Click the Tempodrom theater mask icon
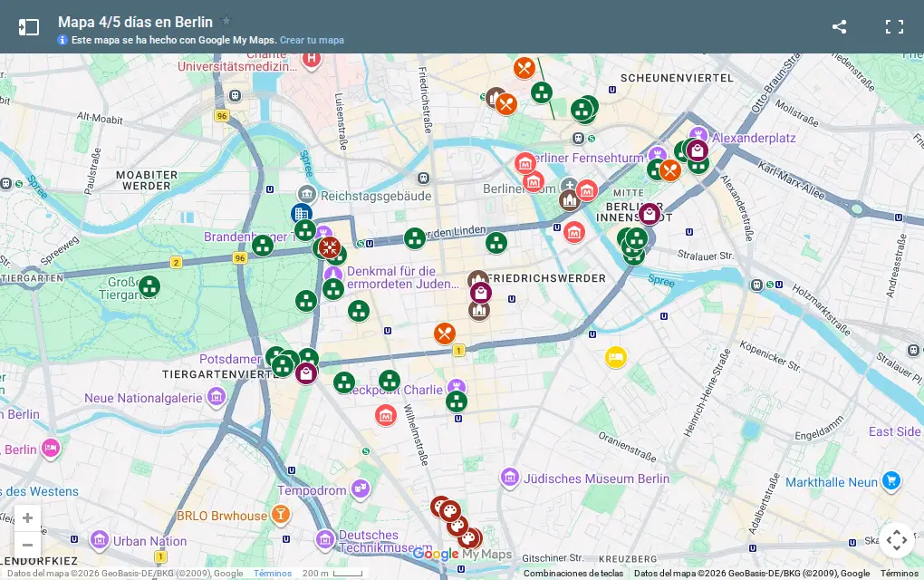924x580 pixels. pyautogui.click(x=360, y=489)
